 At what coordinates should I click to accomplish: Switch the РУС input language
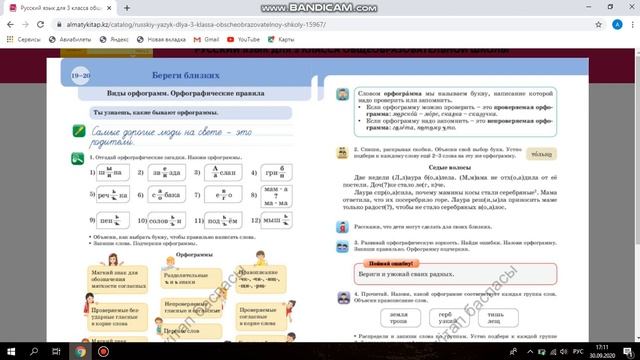pos(578,351)
